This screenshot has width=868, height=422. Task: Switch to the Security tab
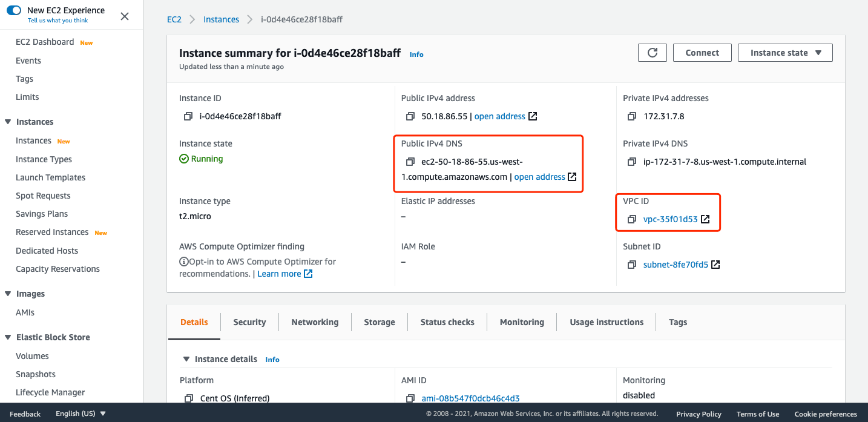(x=249, y=322)
